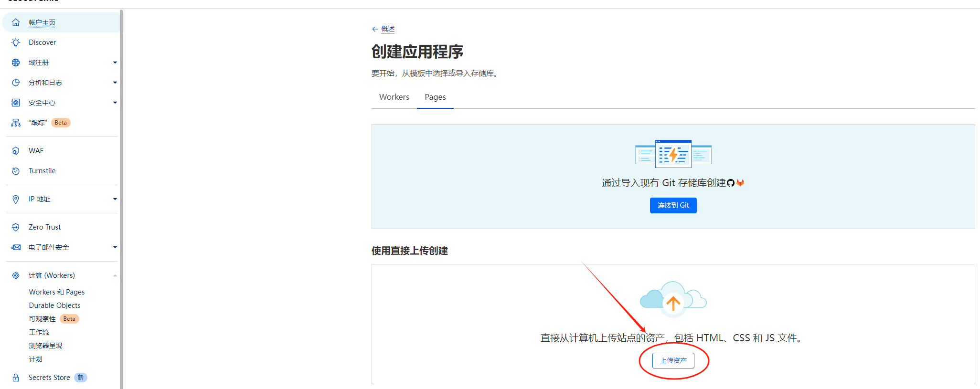Click the pie chart icon for 分析和日志
The height and width of the screenshot is (389, 980).
click(x=16, y=83)
